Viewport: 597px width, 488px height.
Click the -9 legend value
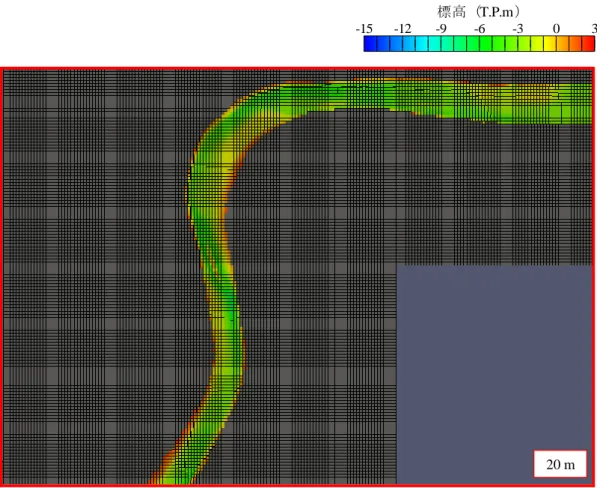441,29
